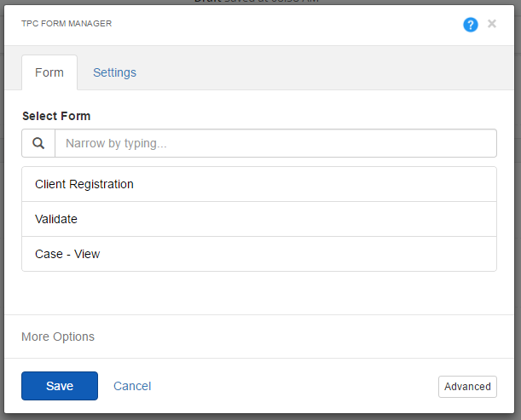Pick the Case - View form
This screenshot has height=420, width=521.
(x=259, y=254)
